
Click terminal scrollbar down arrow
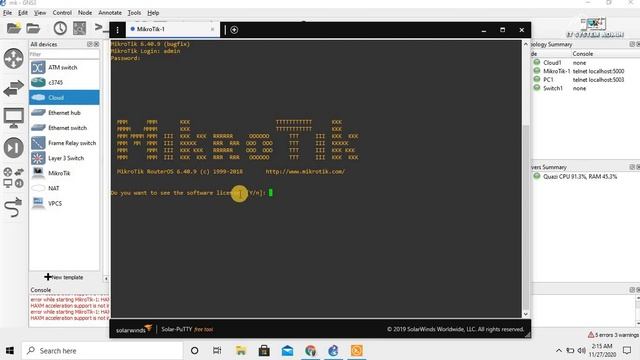click(526, 314)
